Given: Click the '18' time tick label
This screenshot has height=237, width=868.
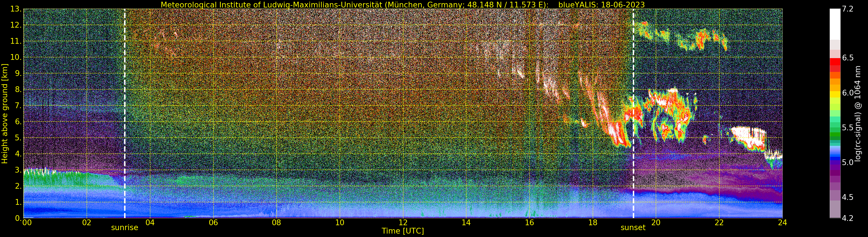Looking at the screenshot, I should click(593, 223).
